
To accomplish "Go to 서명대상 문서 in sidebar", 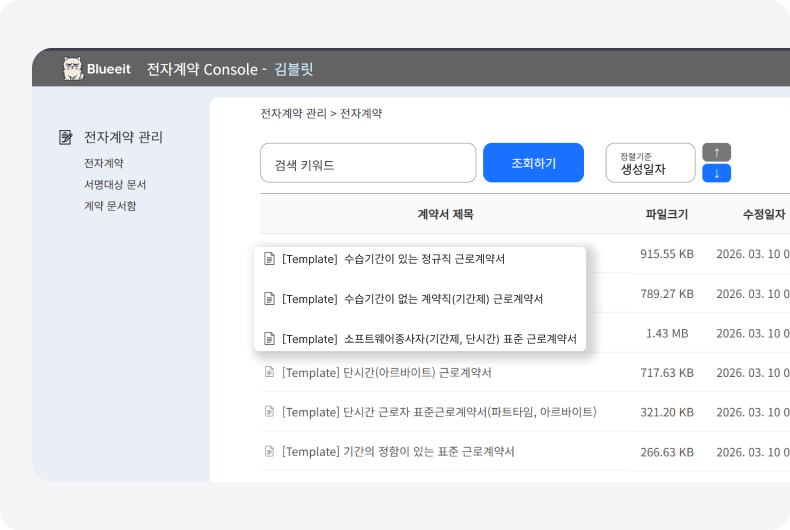I will pos(115,184).
